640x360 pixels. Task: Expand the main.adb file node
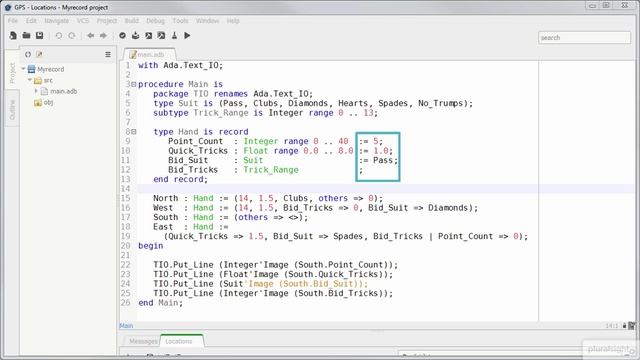pyautogui.click(x=36, y=91)
